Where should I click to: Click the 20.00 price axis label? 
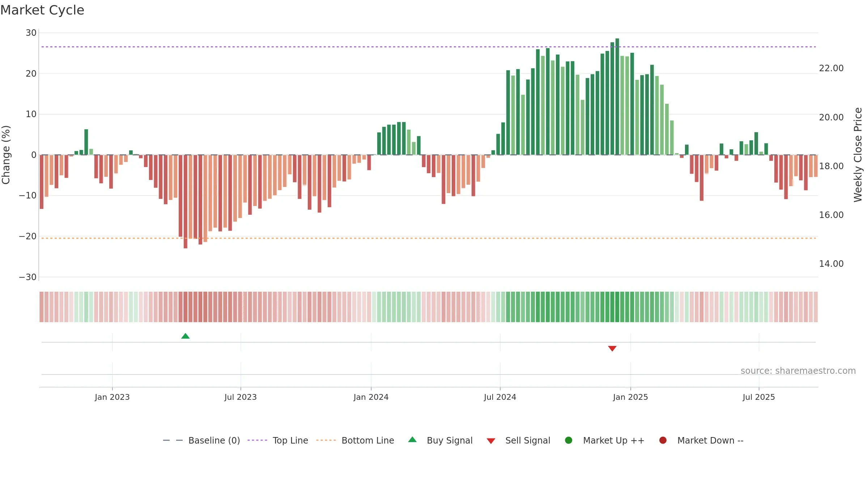[x=831, y=117]
